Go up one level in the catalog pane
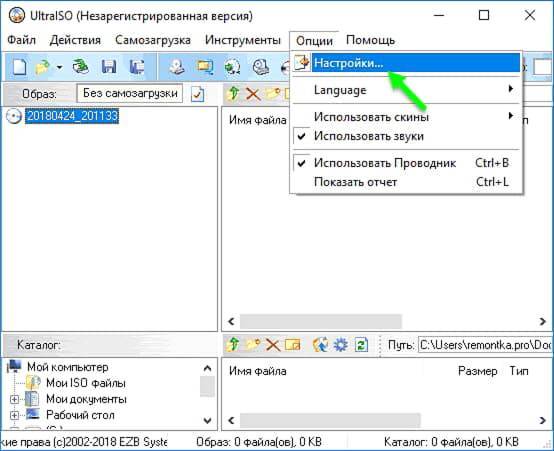The image size is (554, 451). coord(233,344)
